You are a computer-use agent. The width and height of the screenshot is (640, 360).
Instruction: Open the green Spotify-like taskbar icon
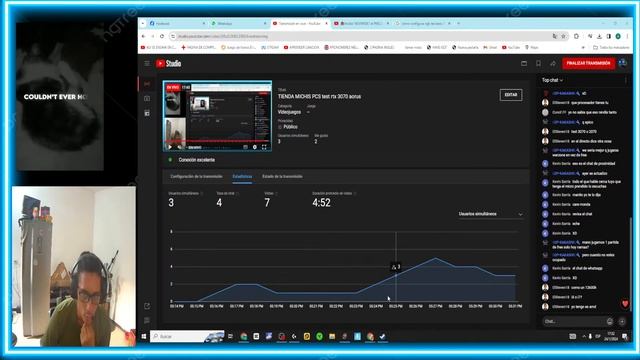click(319, 336)
